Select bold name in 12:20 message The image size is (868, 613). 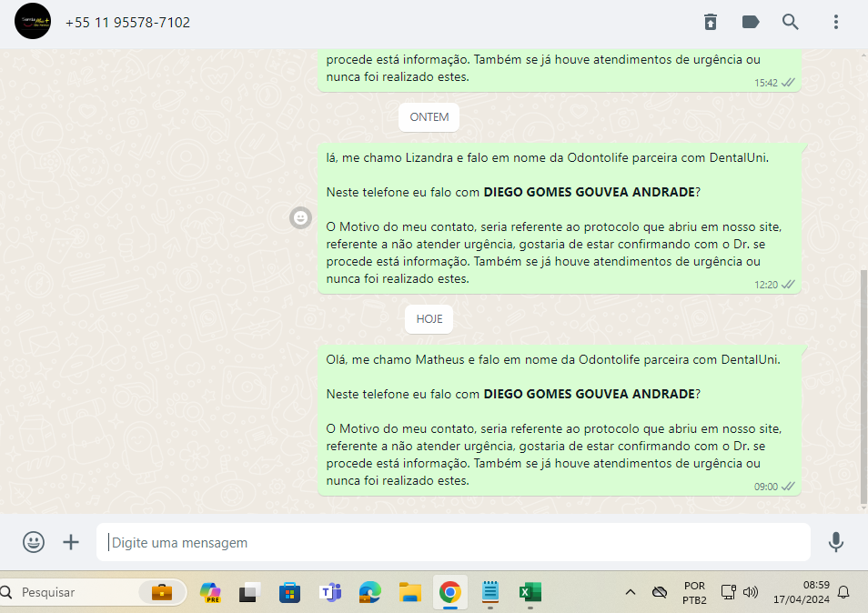click(589, 192)
